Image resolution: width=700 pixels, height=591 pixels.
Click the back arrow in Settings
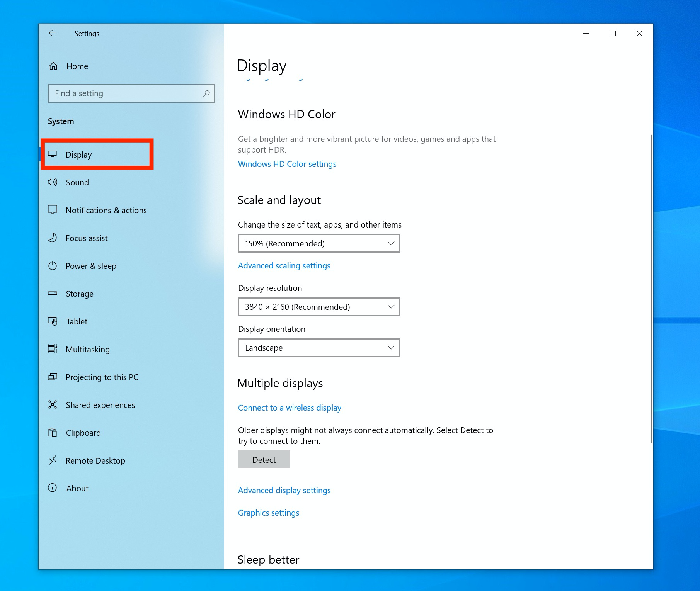(53, 33)
